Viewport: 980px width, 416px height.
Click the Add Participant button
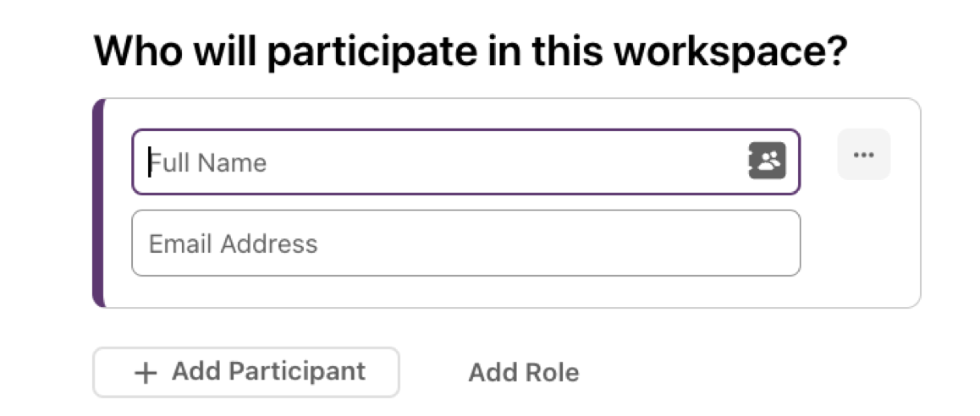point(246,372)
